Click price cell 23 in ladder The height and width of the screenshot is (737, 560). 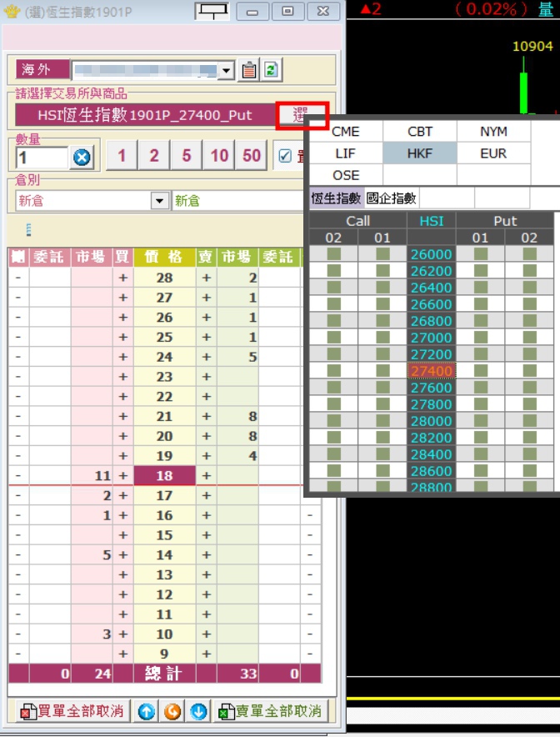(164, 377)
